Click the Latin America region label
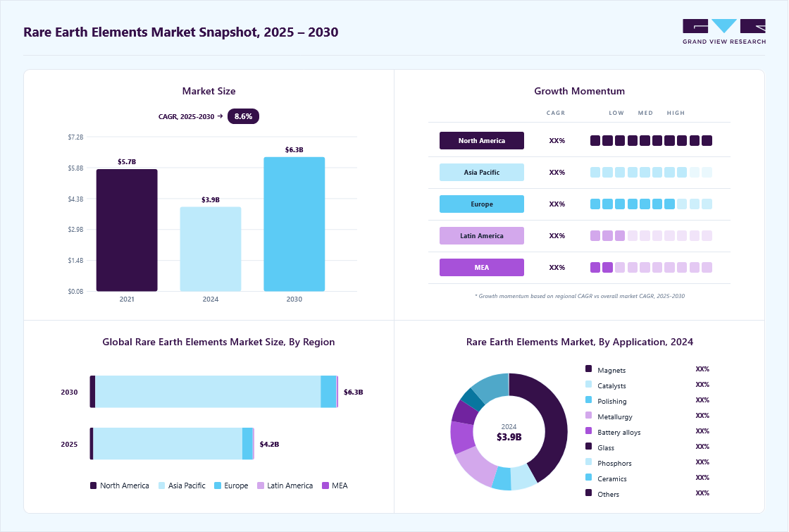The image size is (789, 532). pyautogui.click(x=482, y=235)
